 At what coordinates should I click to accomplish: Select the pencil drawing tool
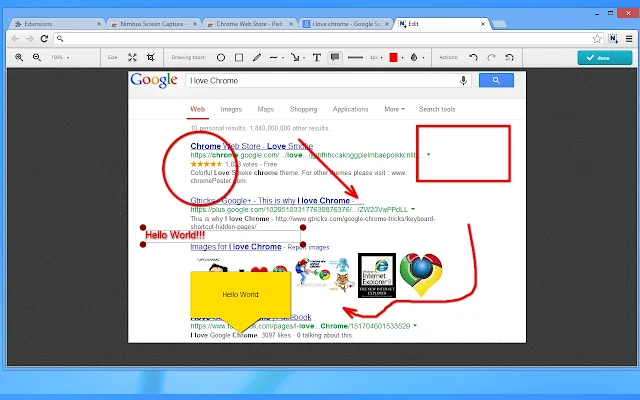(257, 58)
